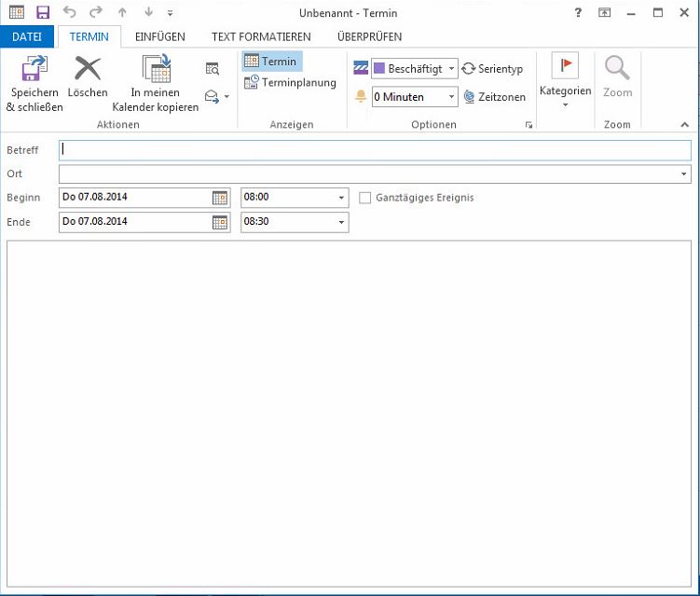Go to next item with down arrow
This screenshot has width=700, height=596.
148,12
